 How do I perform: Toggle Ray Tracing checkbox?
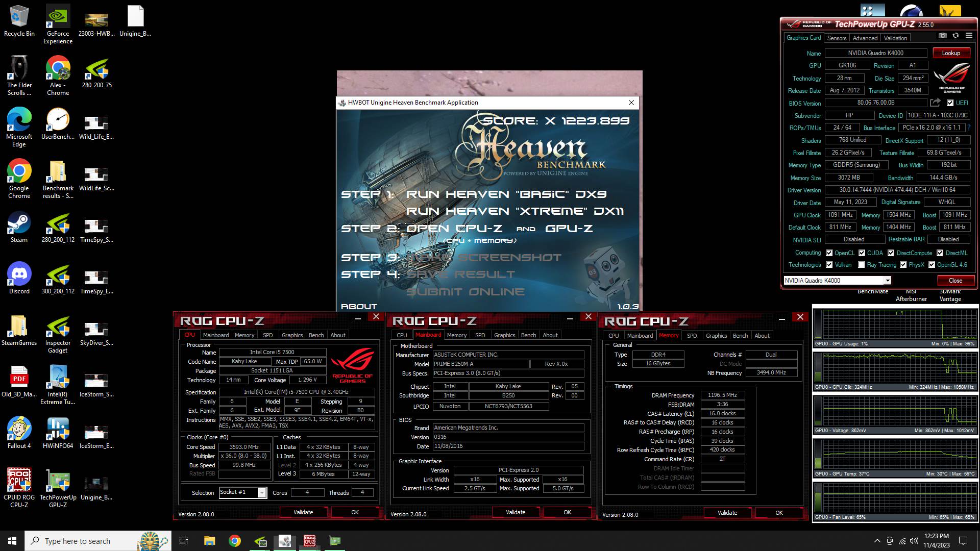point(862,265)
